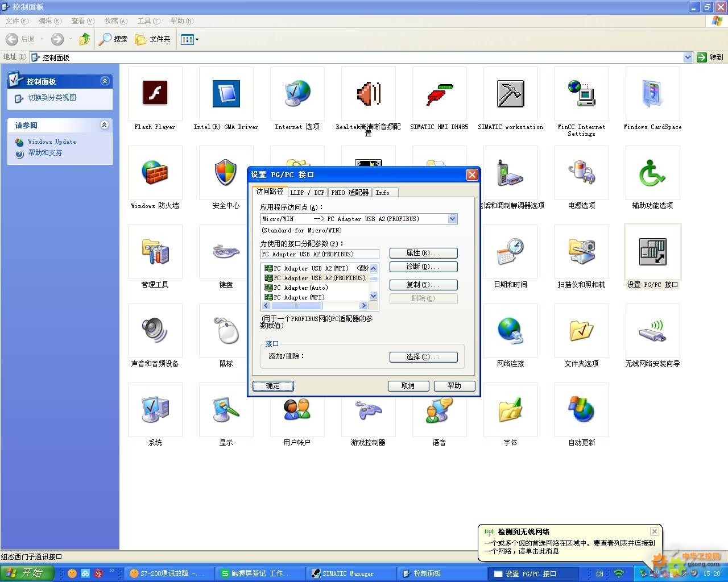Open 自动更新 icon
Viewport: 728px width, 582px height.
pos(581,410)
